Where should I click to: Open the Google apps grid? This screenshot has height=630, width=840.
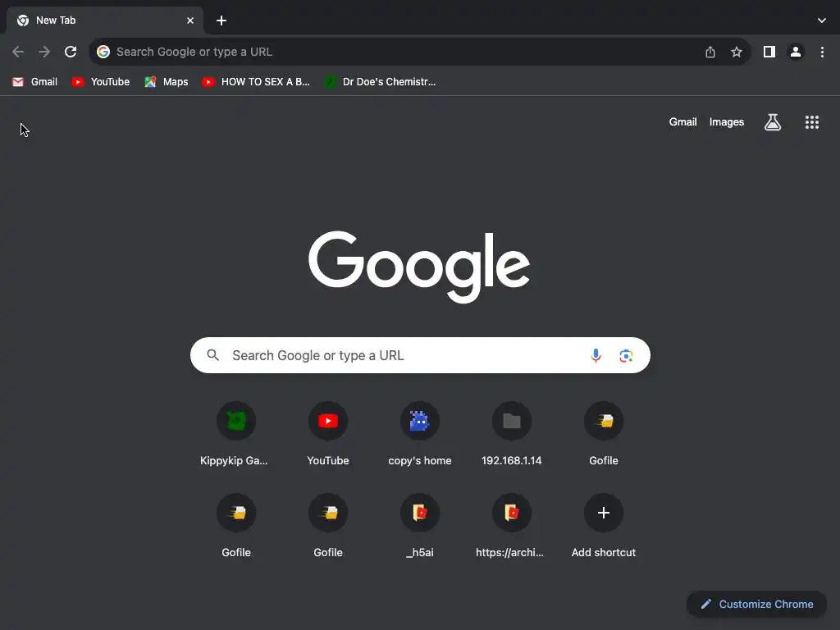tap(811, 122)
